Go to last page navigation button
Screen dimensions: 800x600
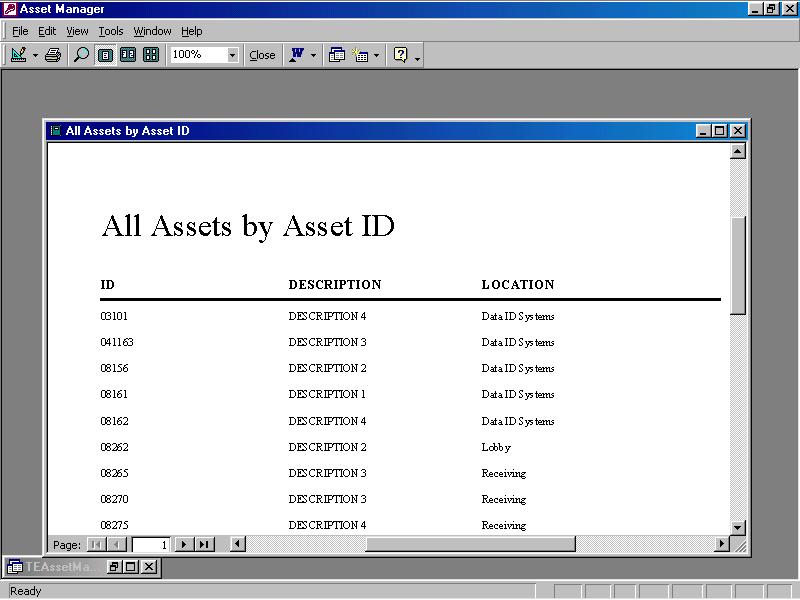(x=205, y=544)
